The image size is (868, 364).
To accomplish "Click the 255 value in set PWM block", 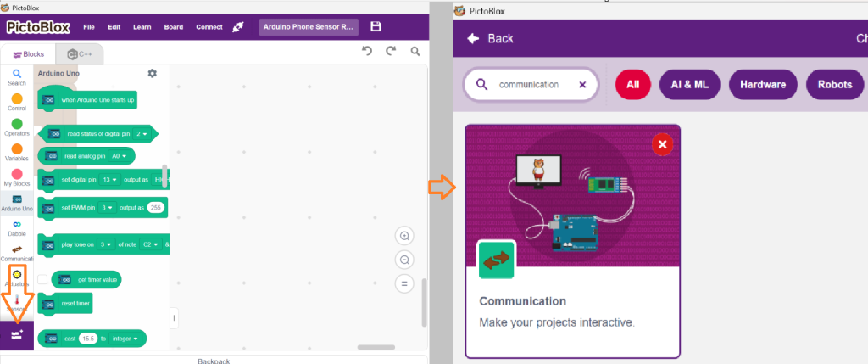I will pos(156,208).
